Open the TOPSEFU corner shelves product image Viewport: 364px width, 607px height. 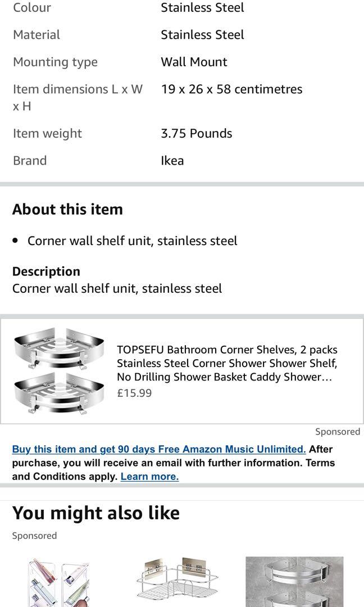click(59, 372)
